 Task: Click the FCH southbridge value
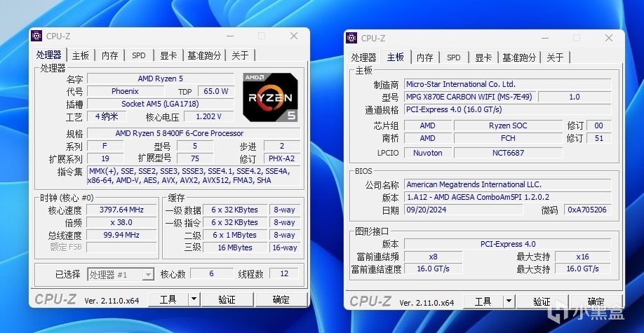tap(508, 138)
